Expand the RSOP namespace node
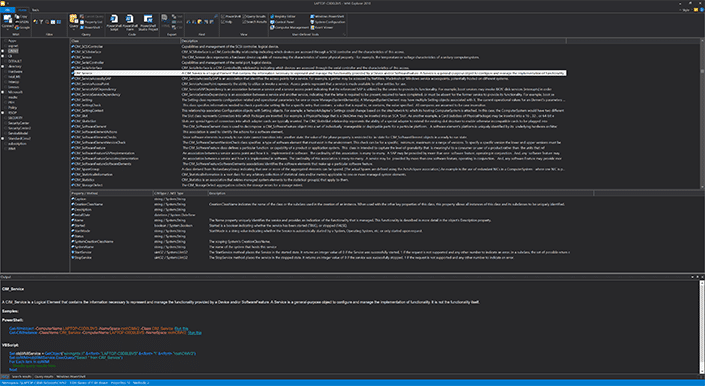The width and height of the screenshot is (705, 386). click(3, 113)
